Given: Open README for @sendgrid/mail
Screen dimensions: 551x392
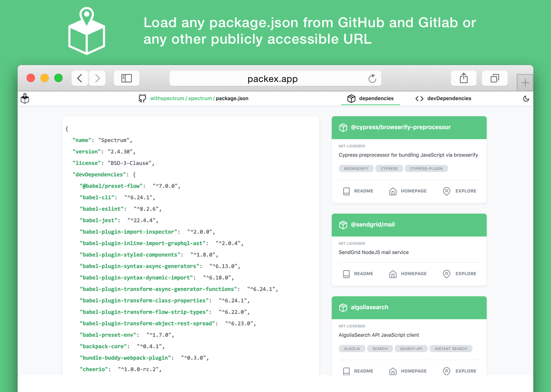Looking at the screenshot, I should [x=358, y=274].
